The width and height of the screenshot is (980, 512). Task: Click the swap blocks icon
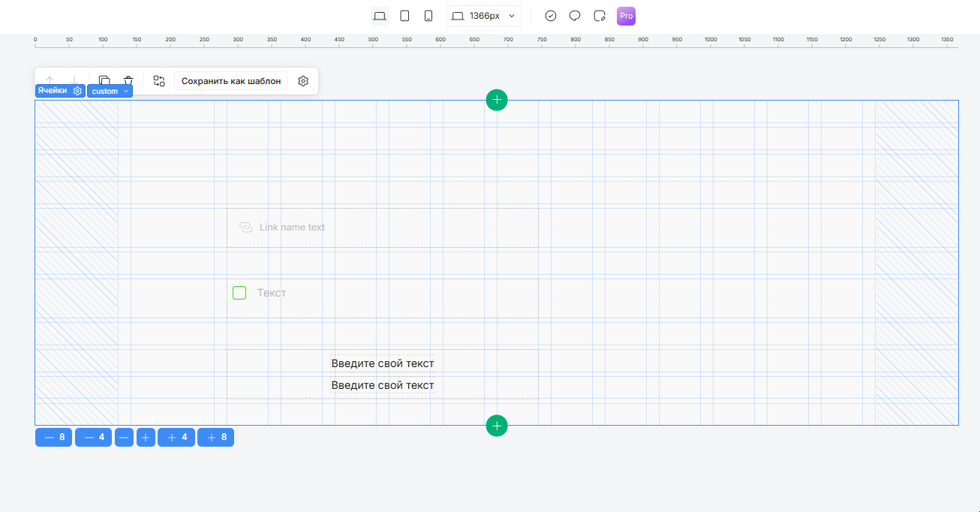(x=159, y=81)
